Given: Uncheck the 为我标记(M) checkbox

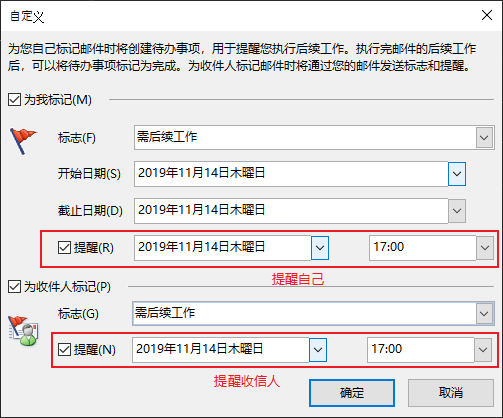Looking at the screenshot, I should coord(14,100).
